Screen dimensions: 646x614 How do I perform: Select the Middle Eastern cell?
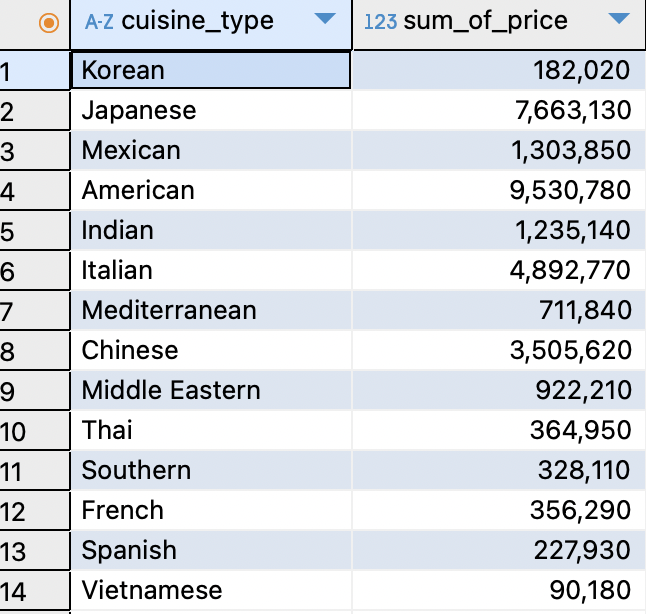211,390
